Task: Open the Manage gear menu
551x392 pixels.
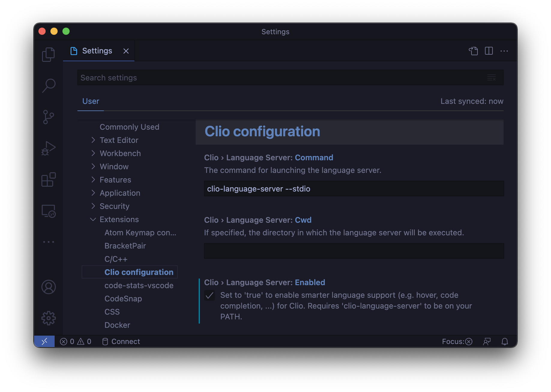Action: tap(48, 318)
